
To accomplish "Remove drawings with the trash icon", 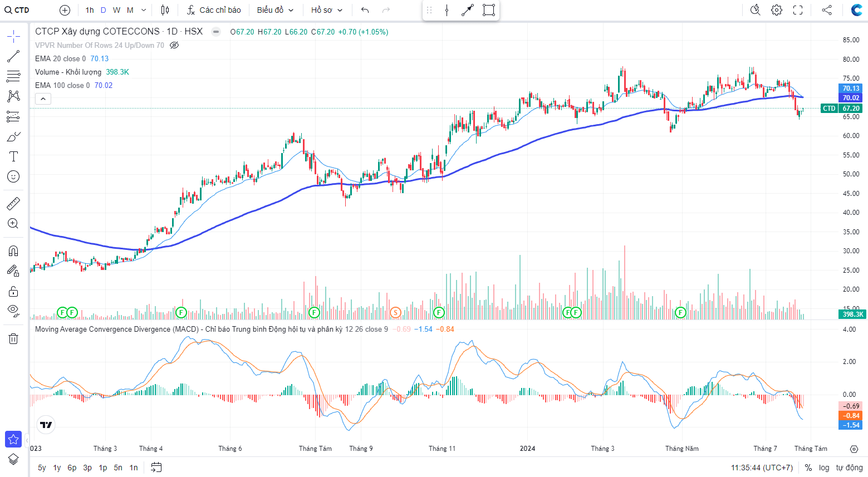I will point(13,338).
